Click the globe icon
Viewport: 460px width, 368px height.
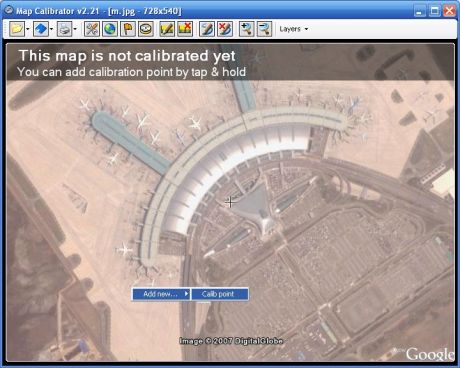point(110,29)
